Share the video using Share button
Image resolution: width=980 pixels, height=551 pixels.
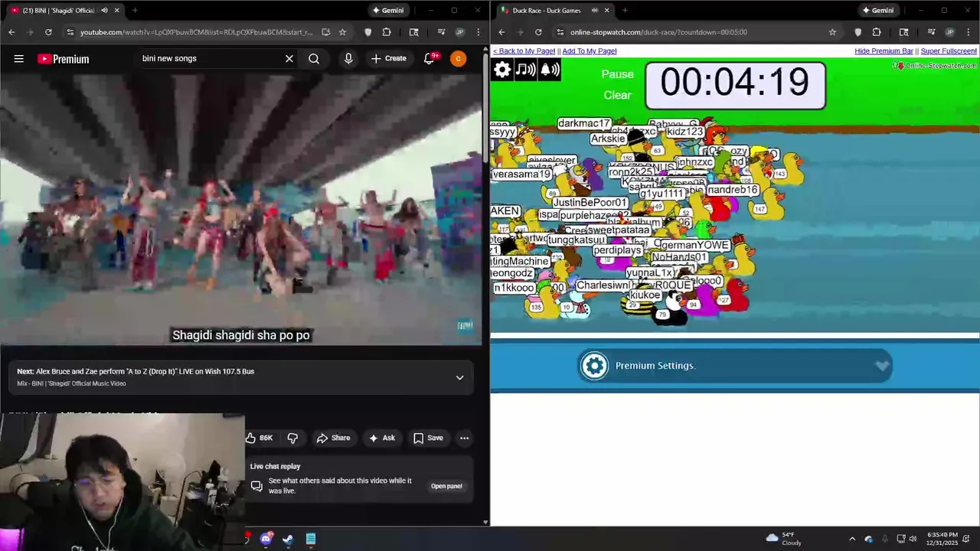click(333, 438)
